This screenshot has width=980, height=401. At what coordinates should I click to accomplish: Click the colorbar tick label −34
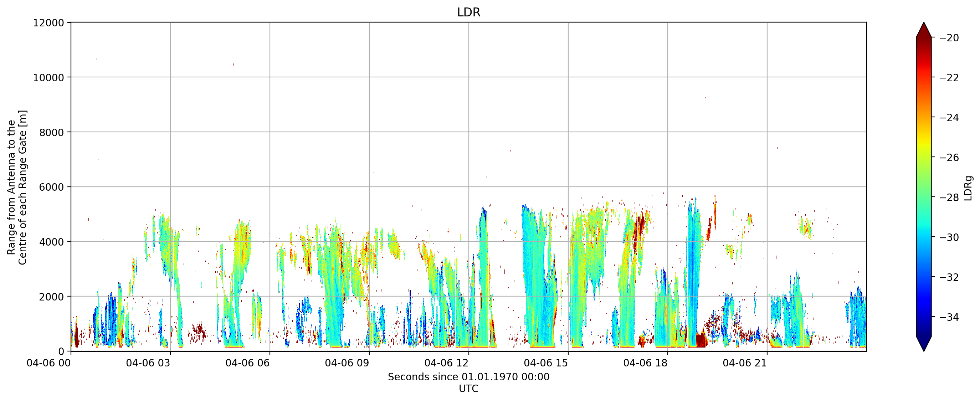click(x=949, y=317)
